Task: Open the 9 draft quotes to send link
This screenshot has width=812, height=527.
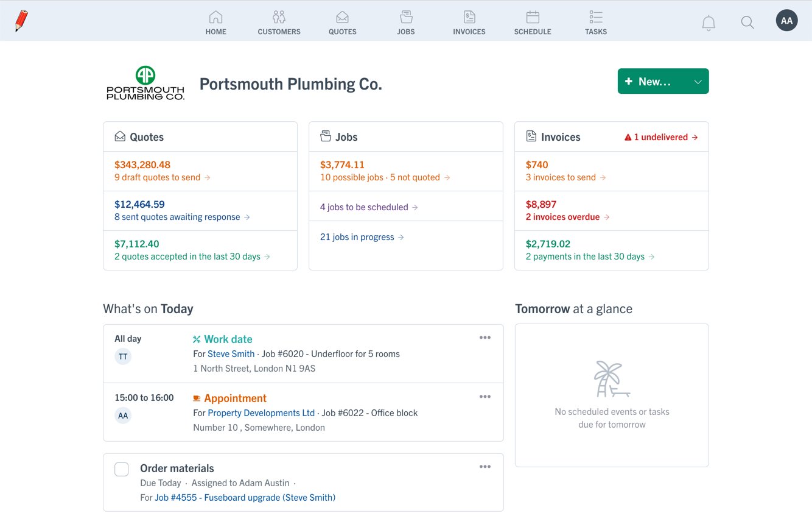Action: click(x=157, y=177)
